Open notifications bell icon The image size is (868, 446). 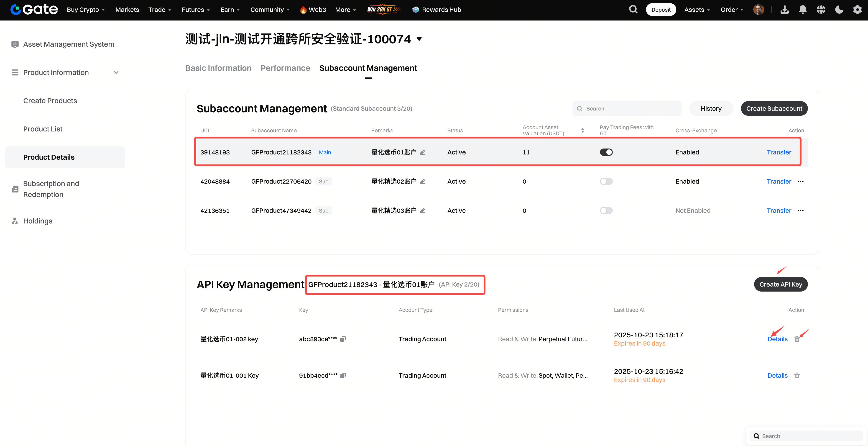[803, 10]
